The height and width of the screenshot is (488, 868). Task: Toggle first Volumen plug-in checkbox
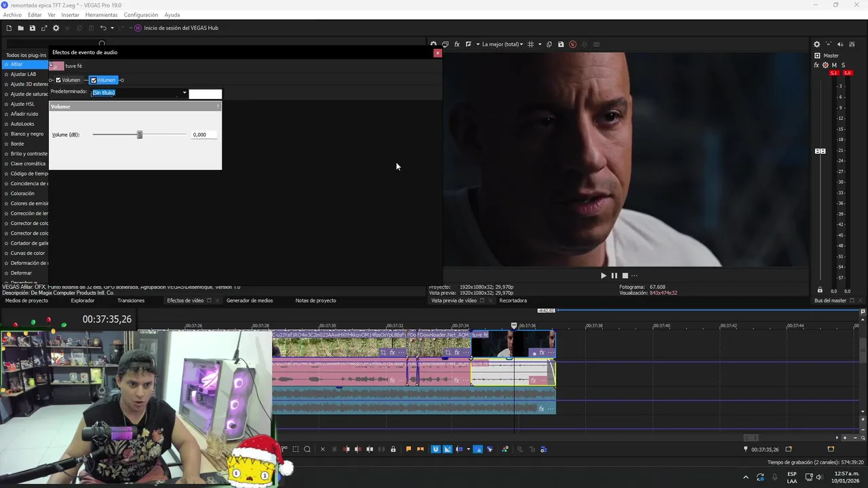58,80
